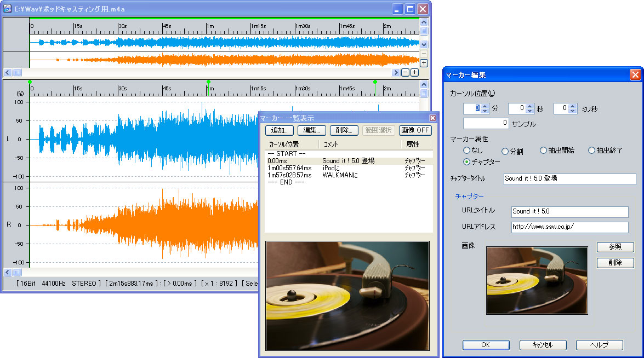Select the 抽出開始 radio button
The height and width of the screenshot is (358, 644).
coord(543,150)
